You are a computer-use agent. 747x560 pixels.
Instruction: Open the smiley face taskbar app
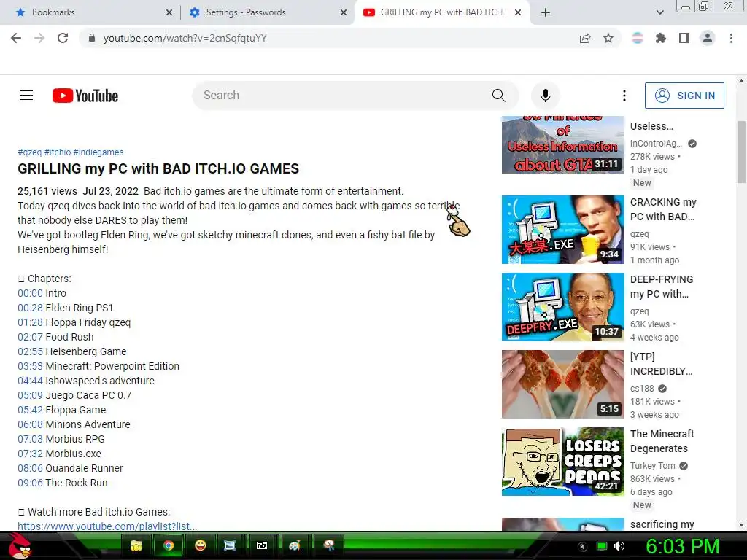[201, 545]
